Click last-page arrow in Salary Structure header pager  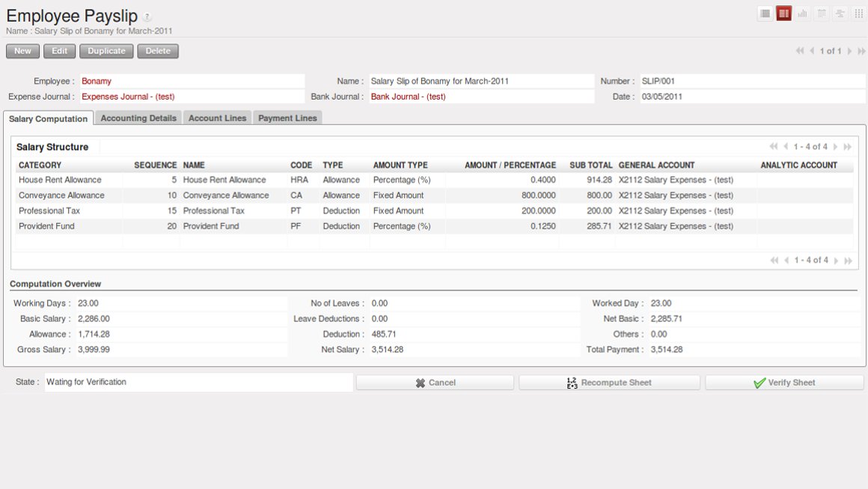[848, 147]
